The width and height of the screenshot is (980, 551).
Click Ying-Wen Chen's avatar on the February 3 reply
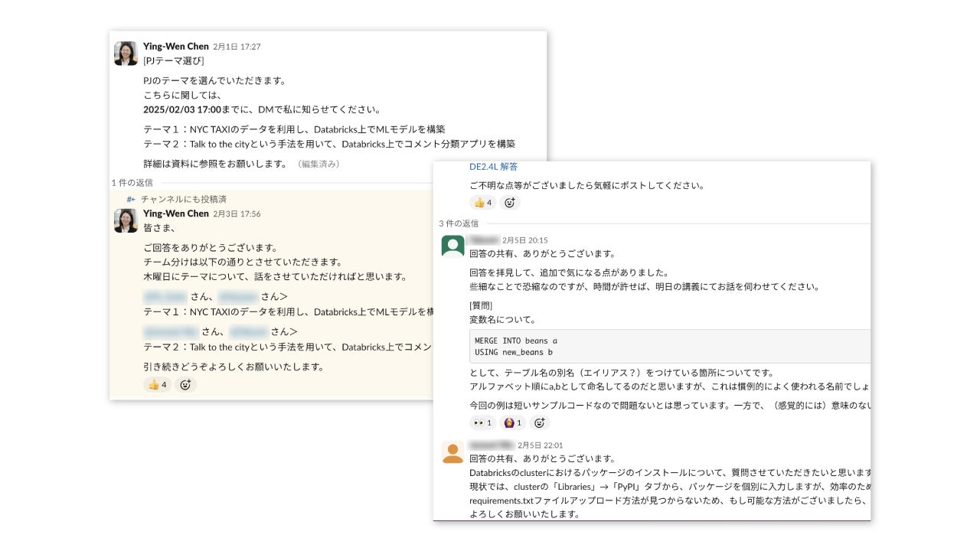point(126,220)
